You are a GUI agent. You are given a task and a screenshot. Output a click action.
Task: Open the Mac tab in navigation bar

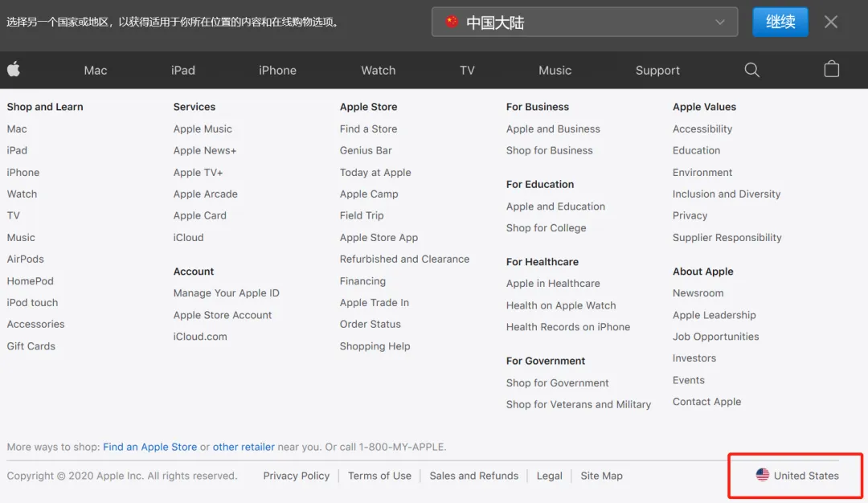[x=95, y=70]
